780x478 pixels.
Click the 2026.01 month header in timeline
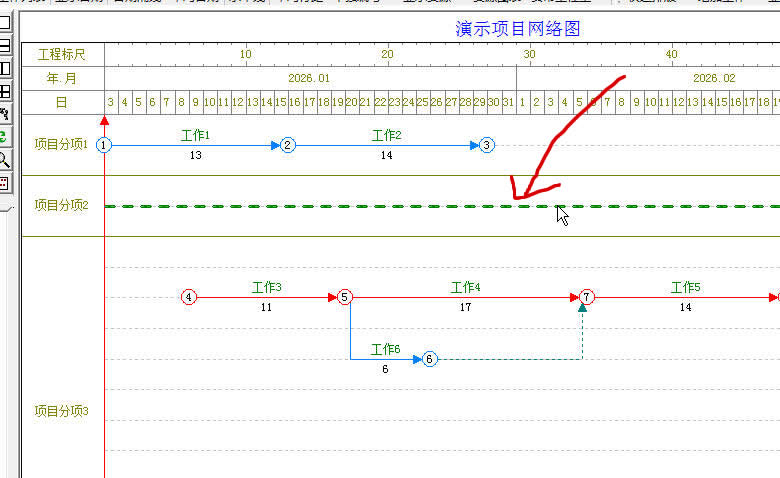click(309, 77)
